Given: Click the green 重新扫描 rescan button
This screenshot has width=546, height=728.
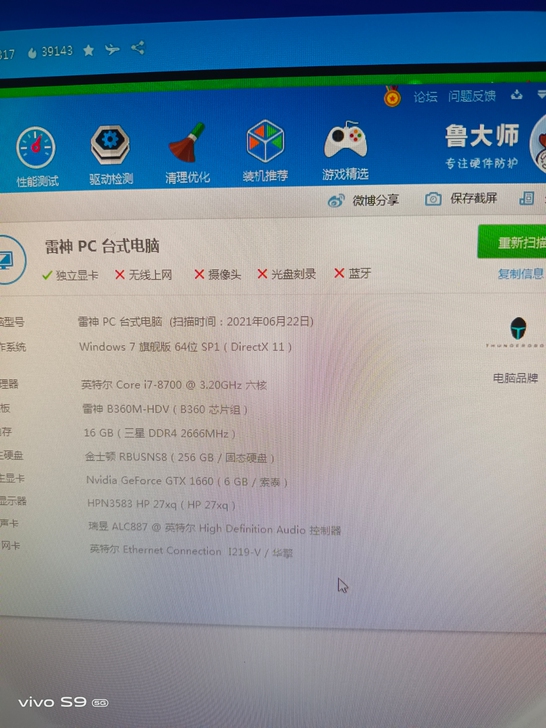Looking at the screenshot, I should click(x=512, y=241).
